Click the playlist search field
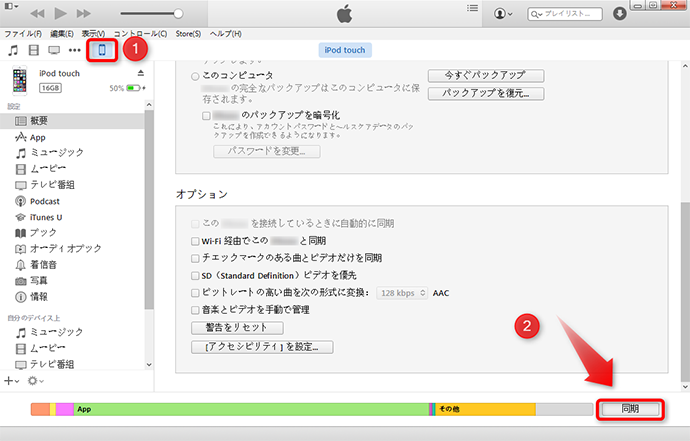This screenshot has width=690, height=441. pyautogui.click(x=565, y=14)
